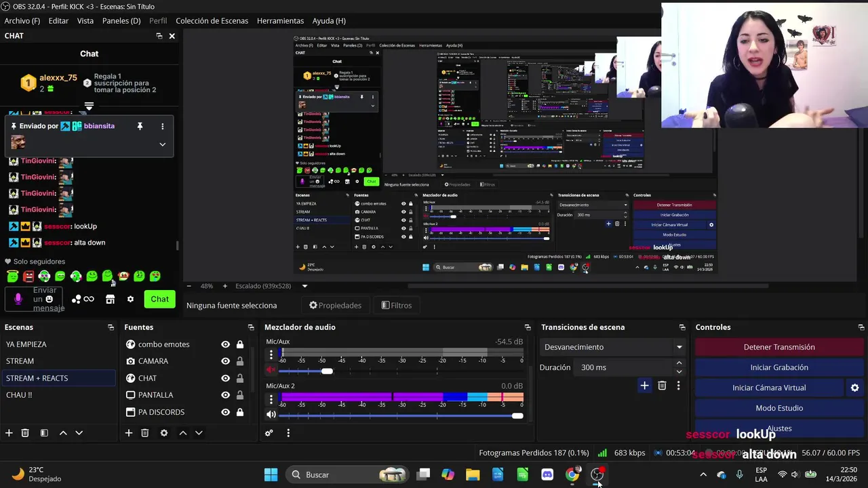Remove scene transition with trash icon
Image resolution: width=868 pixels, height=488 pixels.
(x=662, y=386)
